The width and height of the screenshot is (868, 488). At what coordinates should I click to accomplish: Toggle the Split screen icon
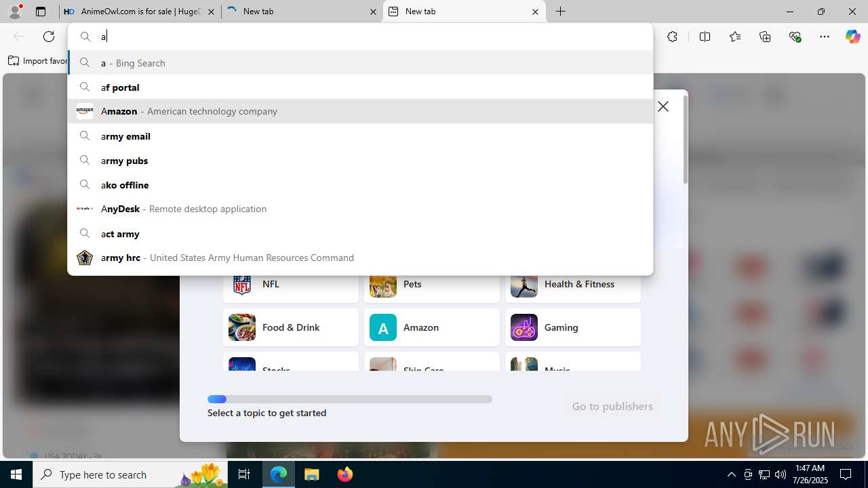tap(705, 37)
